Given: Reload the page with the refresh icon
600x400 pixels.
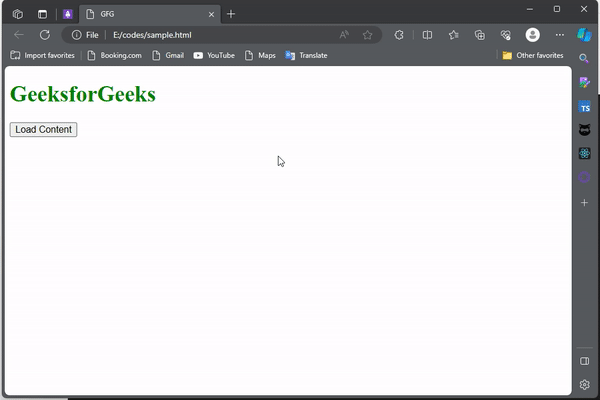Looking at the screenshot, I should (45, 35).
